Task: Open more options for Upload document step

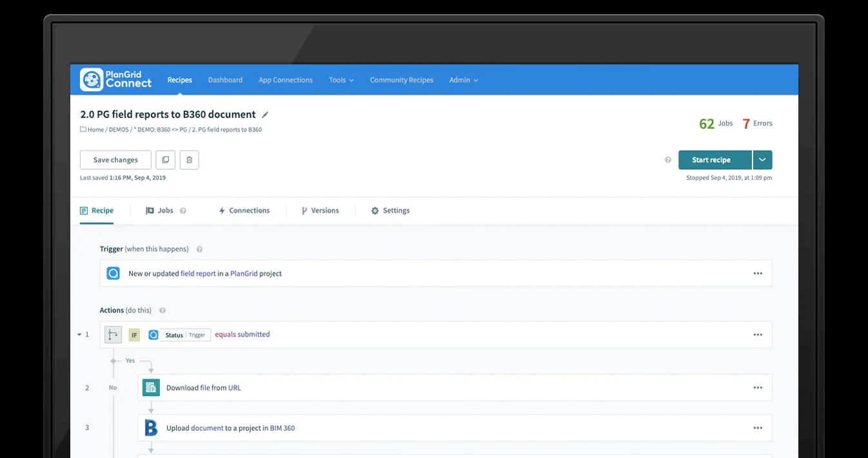Action: pos(758,428)
